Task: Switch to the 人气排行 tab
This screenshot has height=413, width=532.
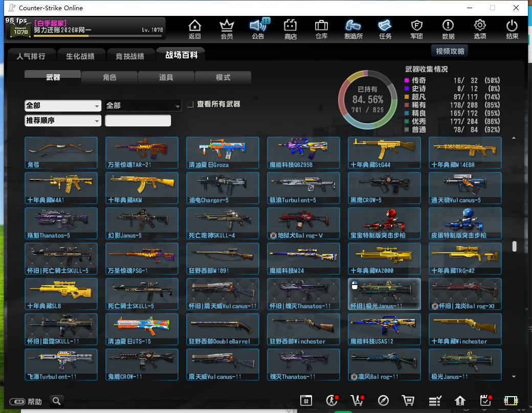Action: [31, 56]
